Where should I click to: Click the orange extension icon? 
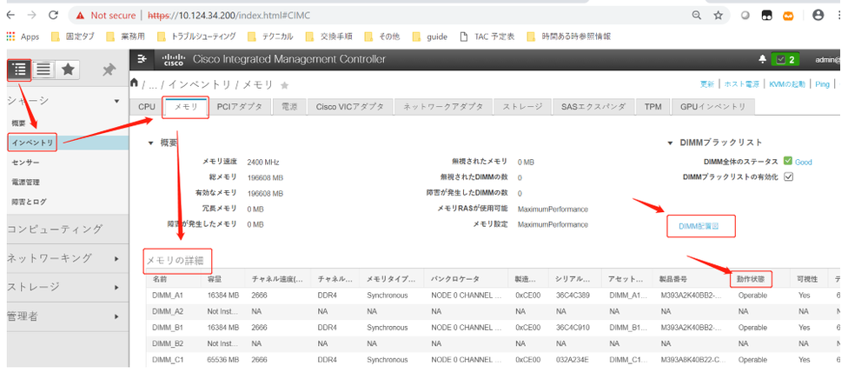[788, 16]
